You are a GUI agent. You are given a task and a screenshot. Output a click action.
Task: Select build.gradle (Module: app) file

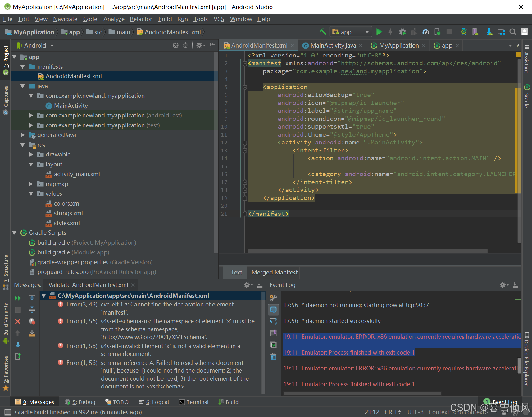pyautogui.click(x=69, y=252)
